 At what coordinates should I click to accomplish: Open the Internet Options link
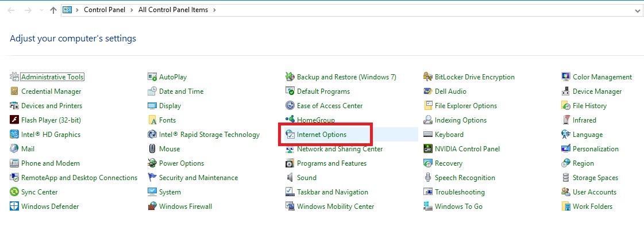click(322, 135)
